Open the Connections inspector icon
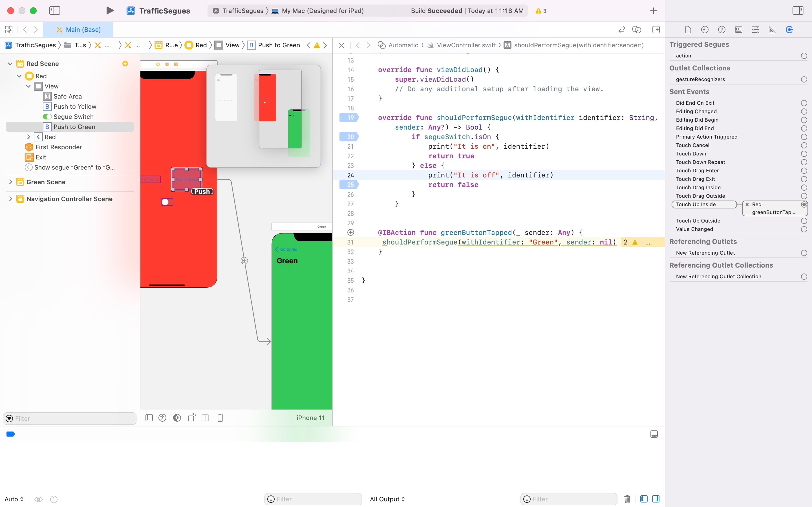The image size is (812, 507). pos(789,30)
